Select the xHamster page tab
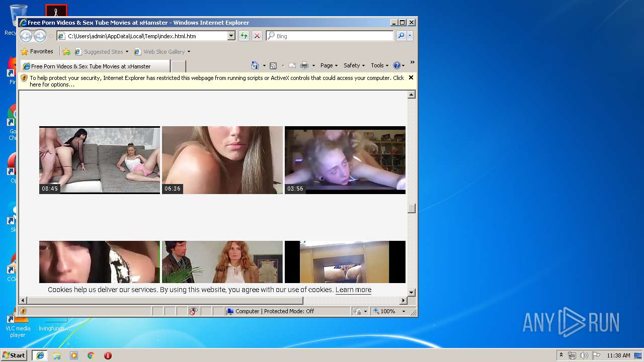The height and width of the screenshot is (362, 644). tap(95, 66)
